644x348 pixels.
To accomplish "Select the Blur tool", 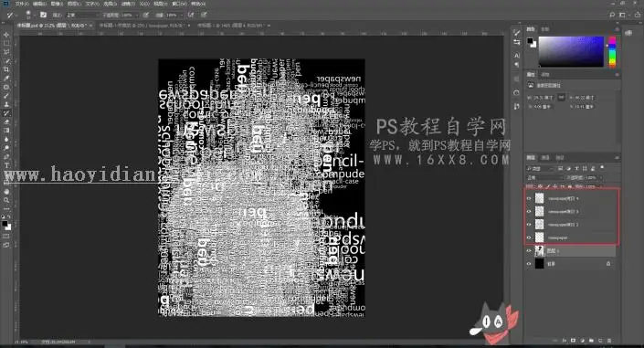I will (6, 139).
